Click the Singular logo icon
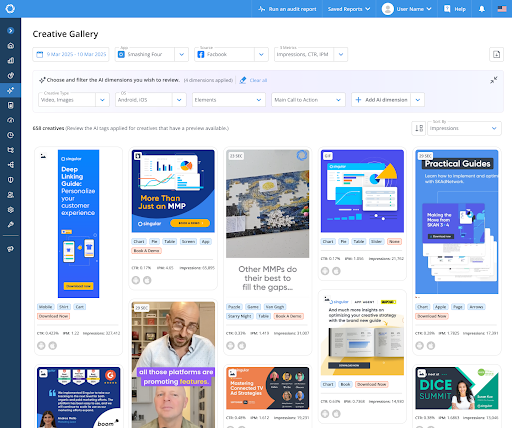Image resolution: width=512 pixels, height=428 pixels. (10, 8)
